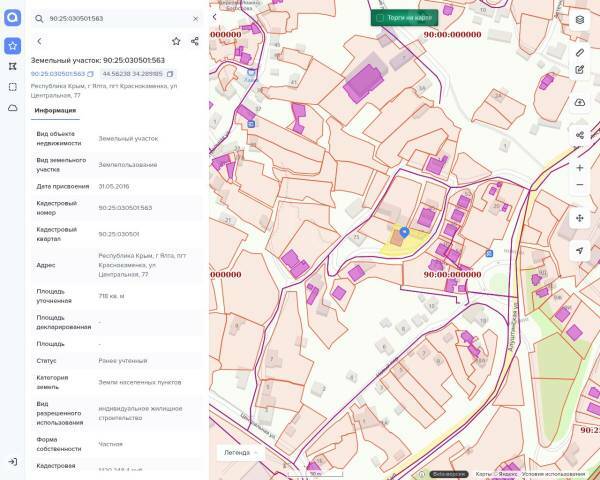600x480 pixels.
Task: Expand the 'Легенда' legend panel
Action: [240, 452]
